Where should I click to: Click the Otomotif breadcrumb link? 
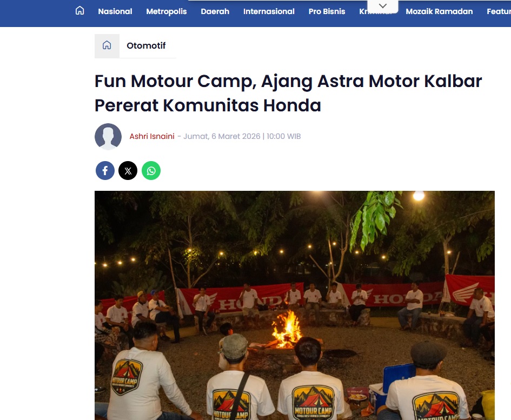point(146,45)
